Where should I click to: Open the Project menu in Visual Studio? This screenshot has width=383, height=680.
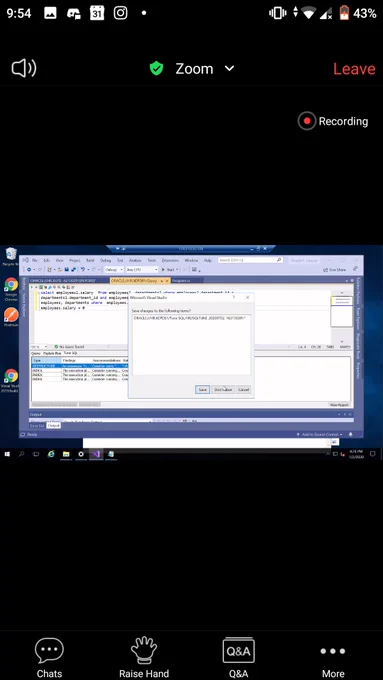pos(74,260)
